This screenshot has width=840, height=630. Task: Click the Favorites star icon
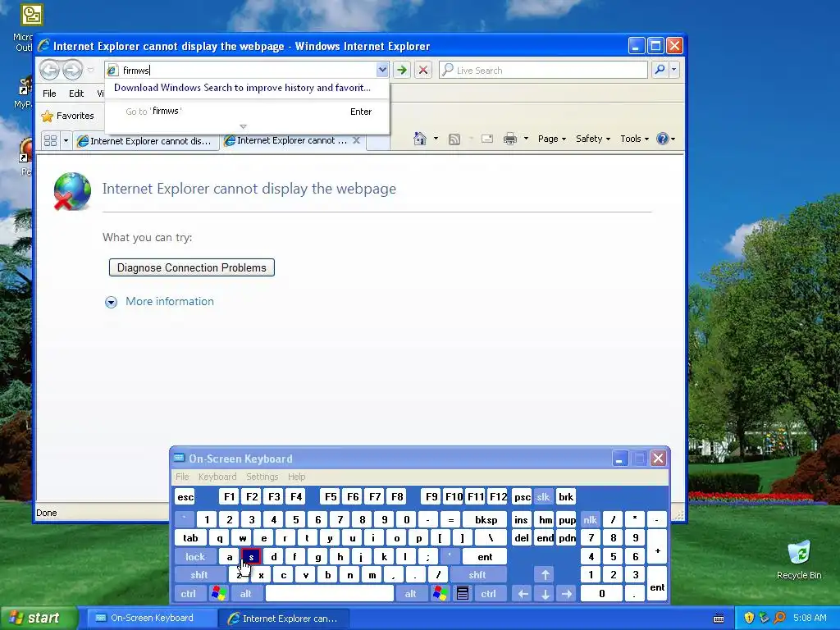(x=48, y=116)
